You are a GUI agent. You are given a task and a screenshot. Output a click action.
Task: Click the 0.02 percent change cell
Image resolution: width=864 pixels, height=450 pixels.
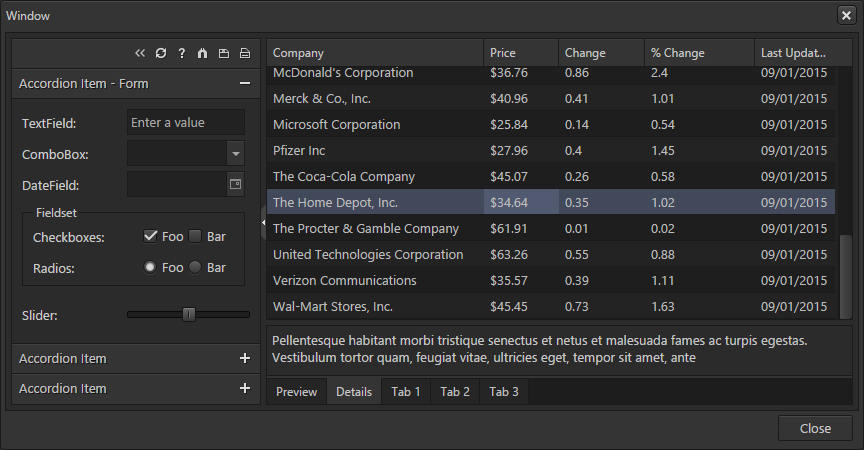[699, 228]
